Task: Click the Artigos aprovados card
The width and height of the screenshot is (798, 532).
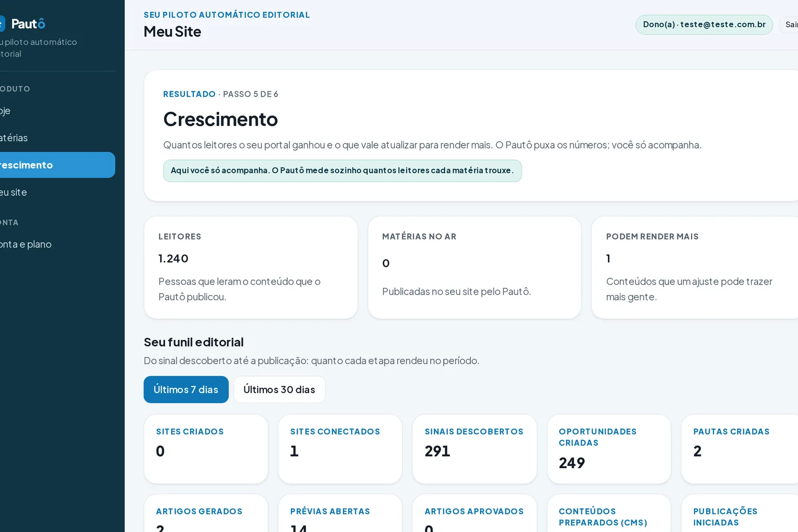Action: (x=474, y=513)
